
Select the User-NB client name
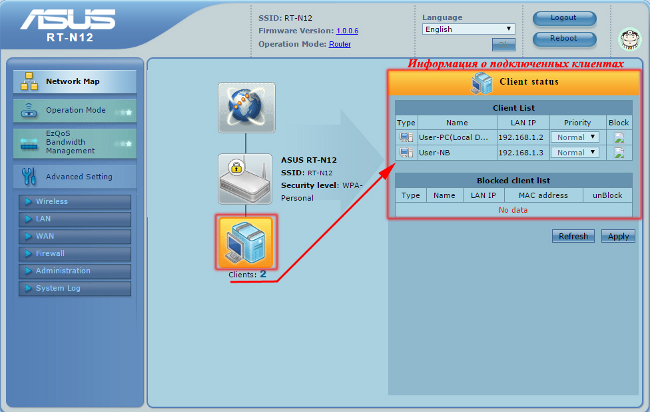tap(434, 153)
